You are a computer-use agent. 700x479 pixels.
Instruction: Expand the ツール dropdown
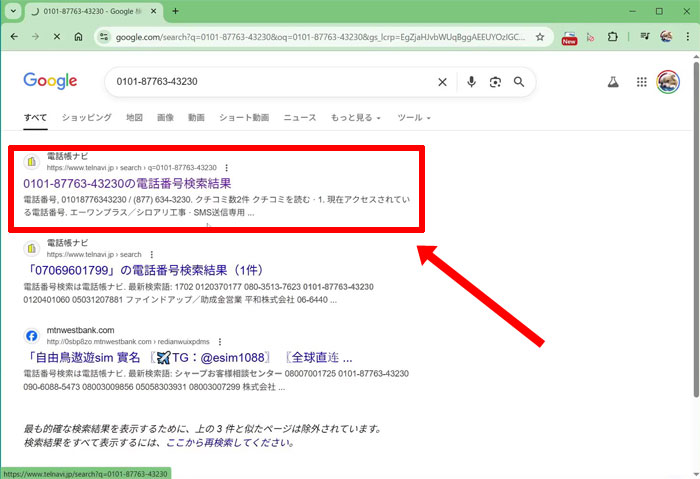414,118
